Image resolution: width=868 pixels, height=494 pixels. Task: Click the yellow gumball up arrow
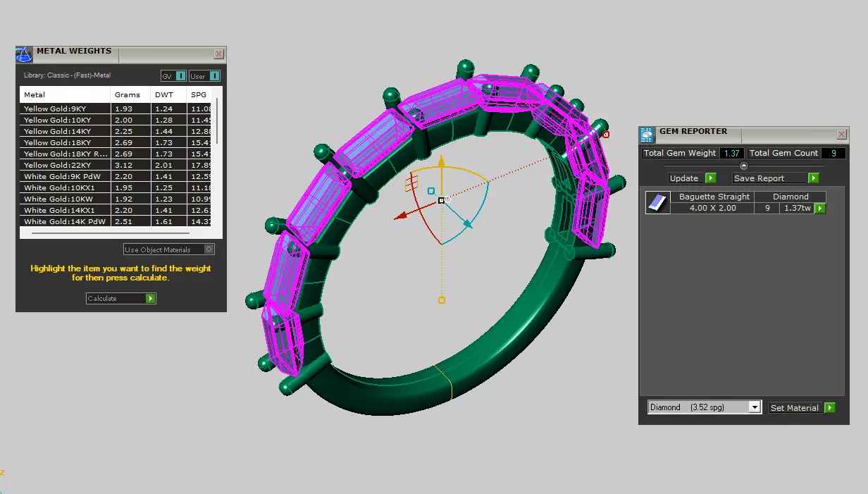[441, 161]
